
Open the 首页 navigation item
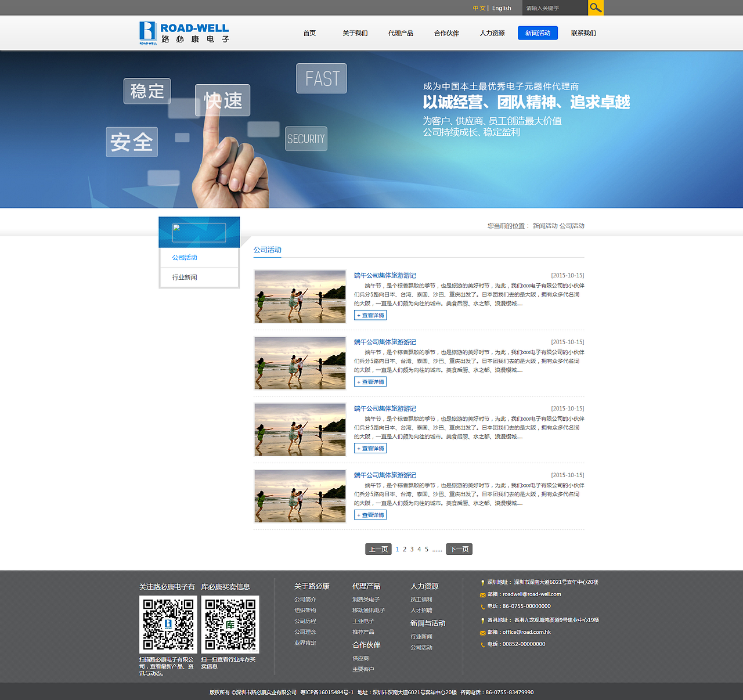pos(309,33)
